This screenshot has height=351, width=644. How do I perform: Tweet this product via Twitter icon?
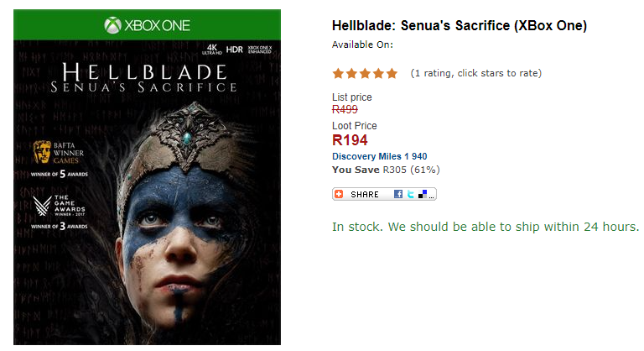pyautogui.click(x=411, y=194)
